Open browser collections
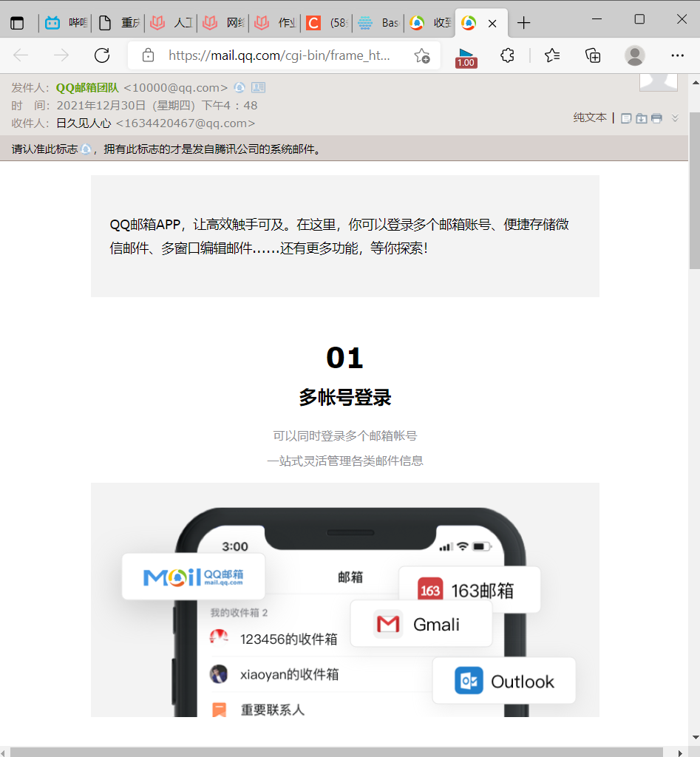 point(593,55)
